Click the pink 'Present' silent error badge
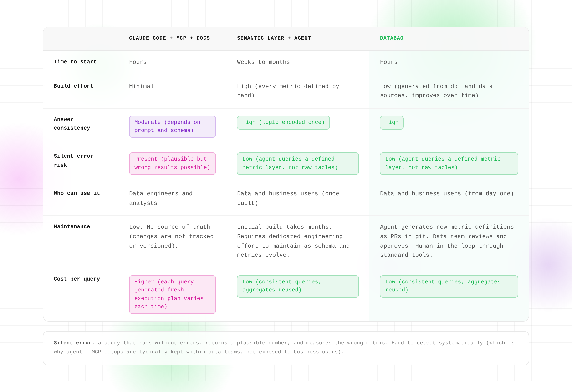The height and width of the screenshot is (392, 572). click(x=172, y=163)
